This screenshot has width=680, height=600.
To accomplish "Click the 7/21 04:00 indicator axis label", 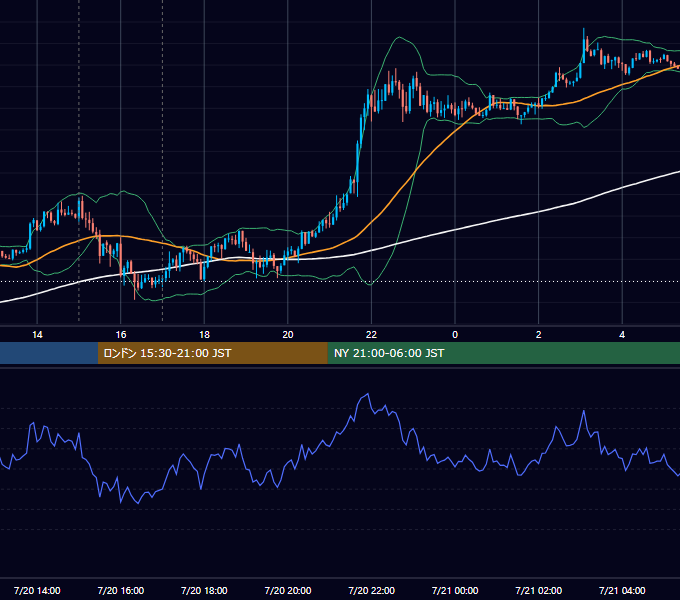I will coord(622,590).
